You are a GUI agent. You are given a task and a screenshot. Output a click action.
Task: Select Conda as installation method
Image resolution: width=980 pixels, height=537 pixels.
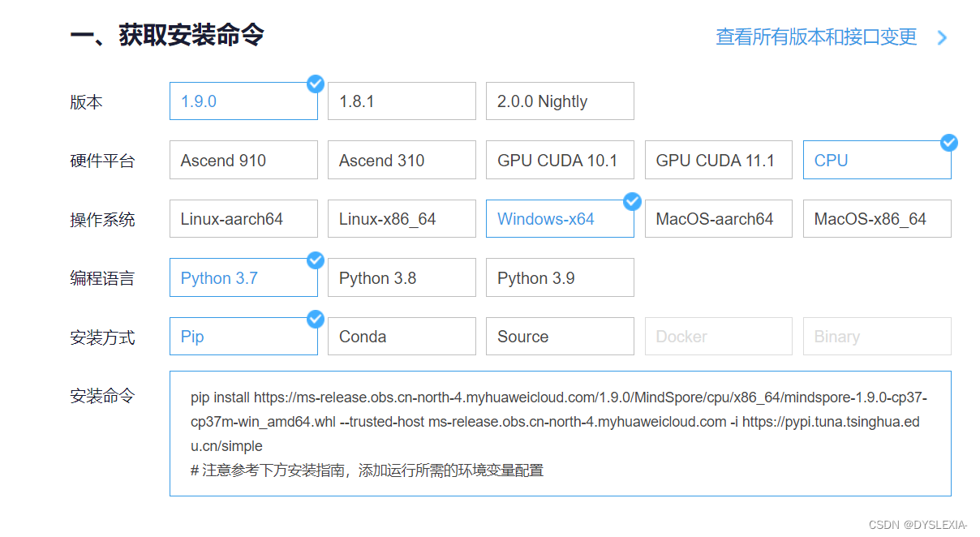pos(401,336)
